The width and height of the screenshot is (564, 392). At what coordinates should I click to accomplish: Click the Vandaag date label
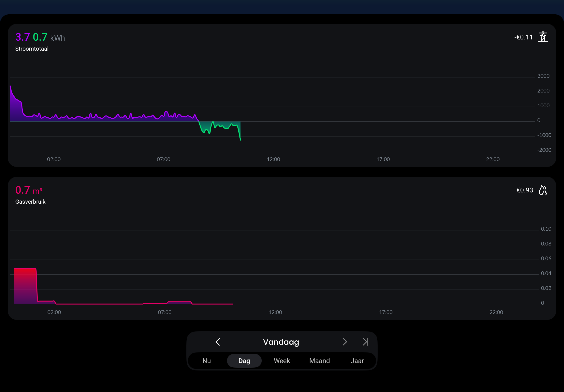(x=281, y=342)
